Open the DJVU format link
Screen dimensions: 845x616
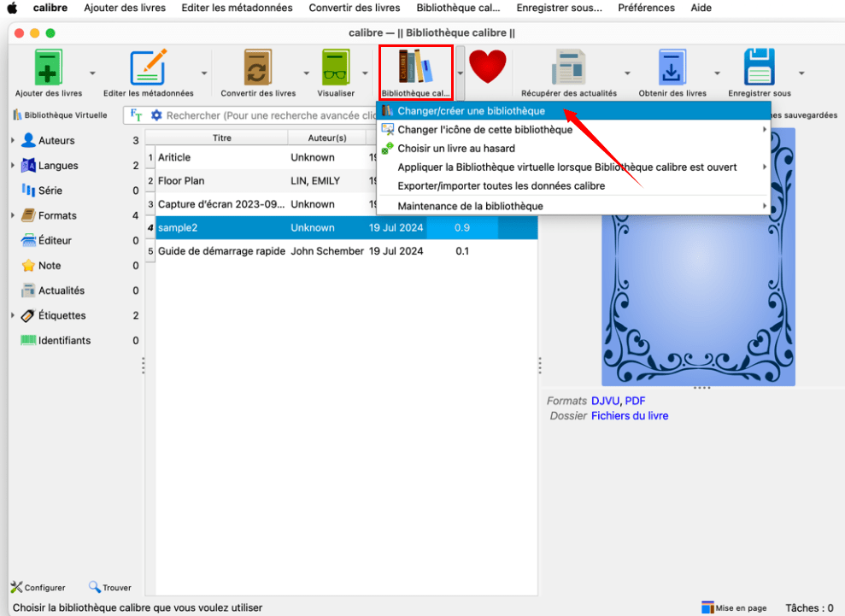[605, 401]
